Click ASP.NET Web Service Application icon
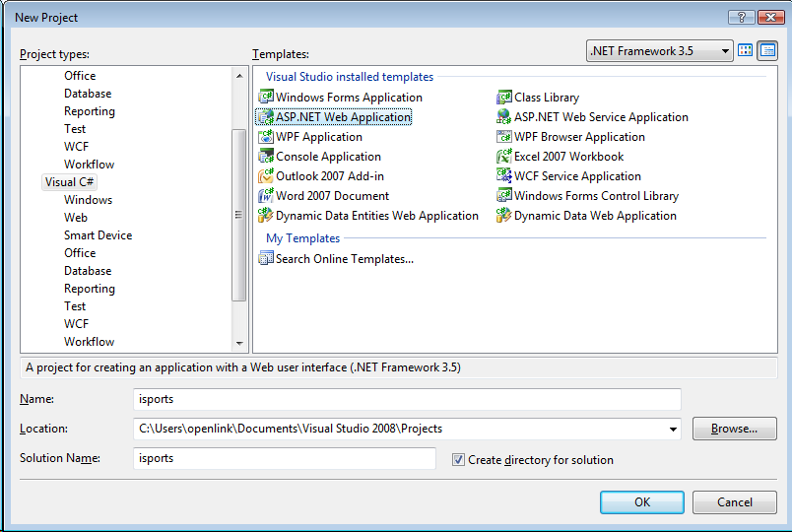This screenshot has height=532, width=792. pos(504,116)
